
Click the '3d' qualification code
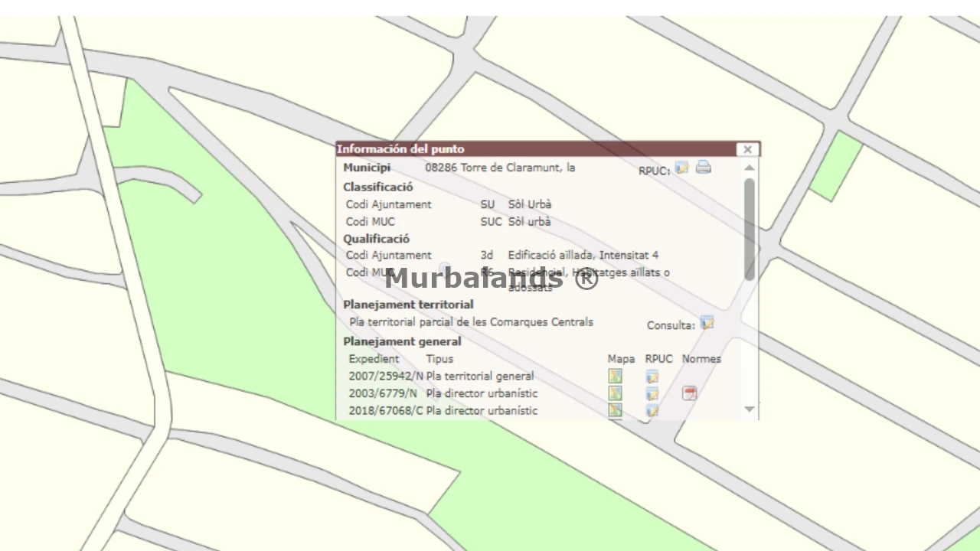487,255
